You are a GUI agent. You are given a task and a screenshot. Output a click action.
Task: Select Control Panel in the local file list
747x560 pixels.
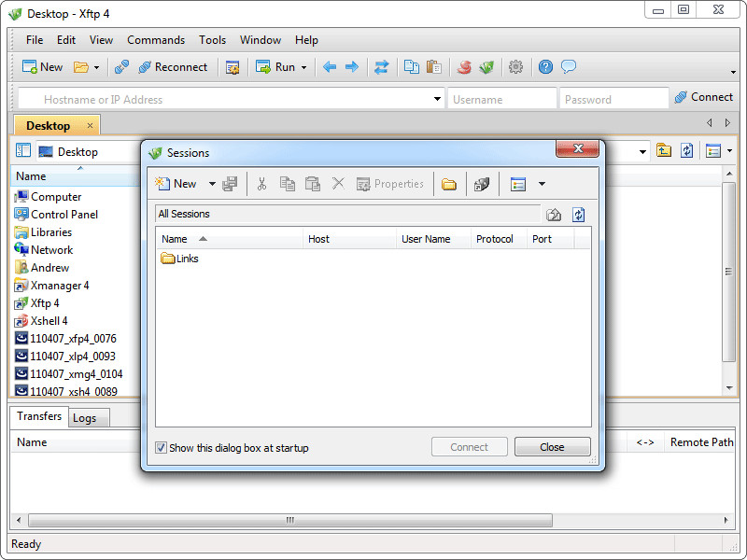pos(56,215)
